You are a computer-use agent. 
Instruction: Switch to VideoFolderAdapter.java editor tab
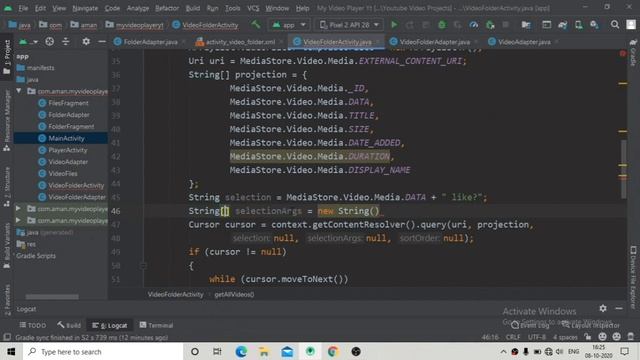434,42
